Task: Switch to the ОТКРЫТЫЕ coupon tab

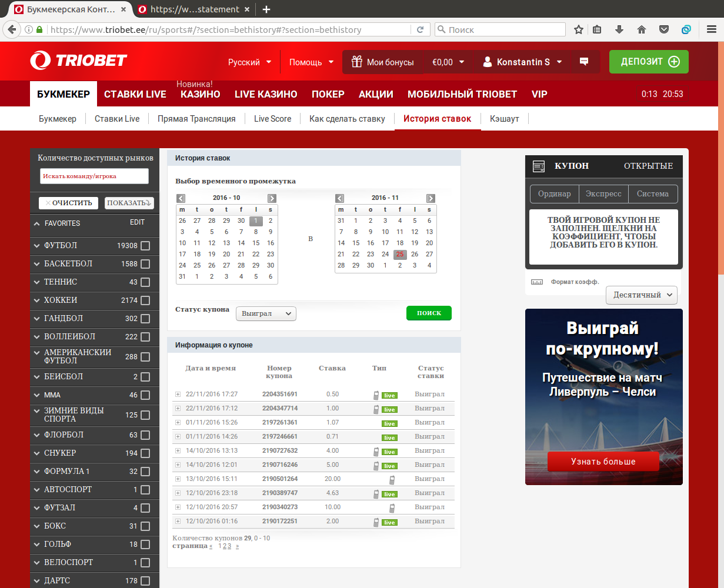Action: [x=648, y=166]
